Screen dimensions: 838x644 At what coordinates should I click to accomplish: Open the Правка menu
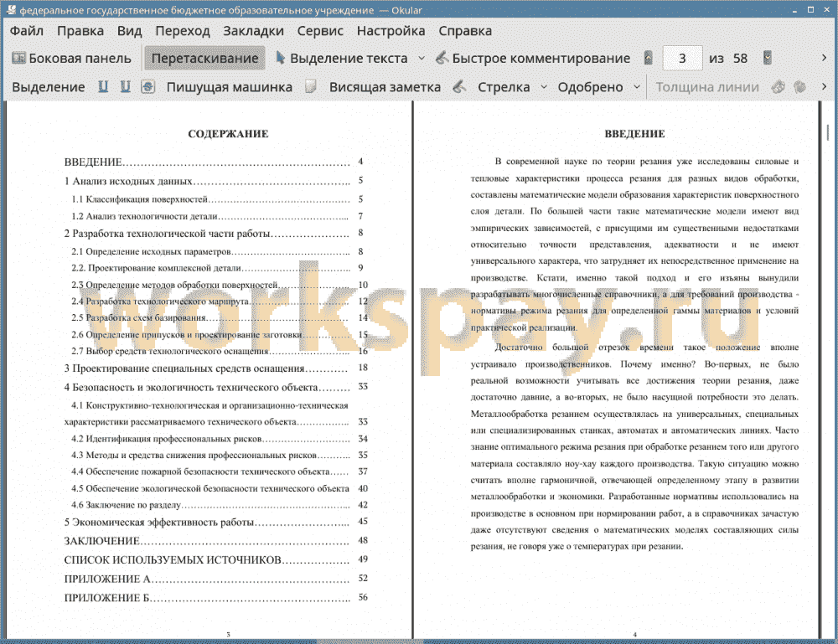click(x=80, y=31)
